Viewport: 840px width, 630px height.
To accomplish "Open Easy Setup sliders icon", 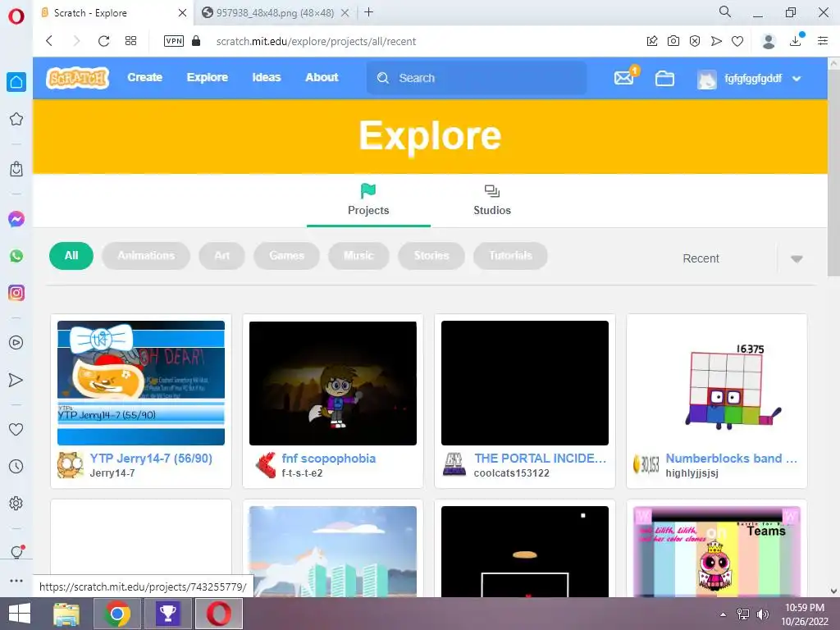I will pyautogui.click(x=823, y=41).
